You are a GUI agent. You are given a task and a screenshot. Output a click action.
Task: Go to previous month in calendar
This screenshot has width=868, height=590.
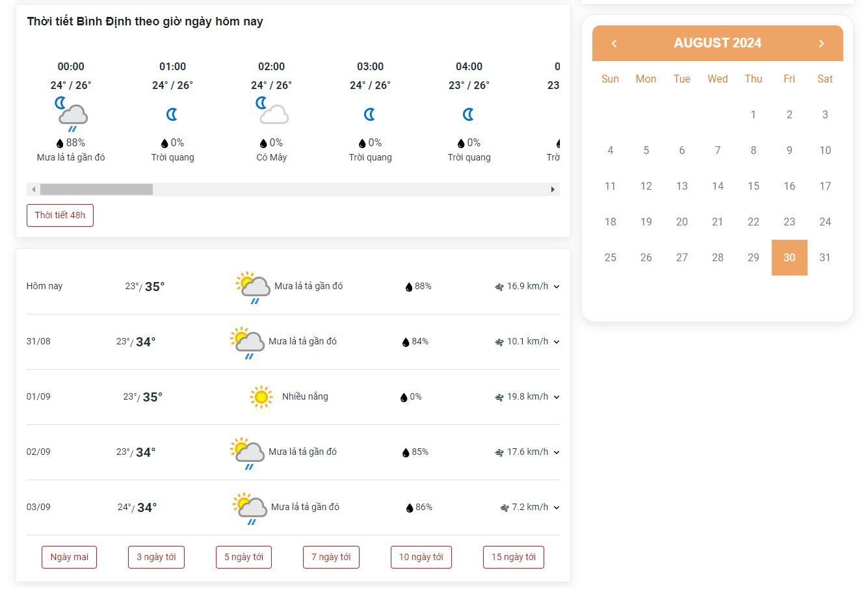[614, 44]
